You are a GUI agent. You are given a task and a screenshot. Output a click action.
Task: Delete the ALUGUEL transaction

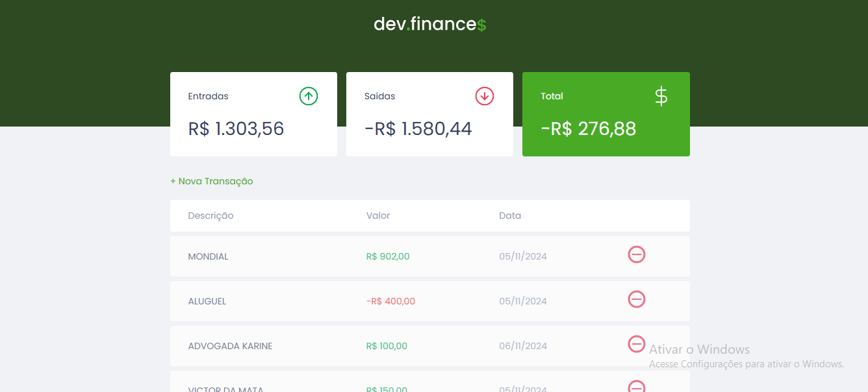637,299
